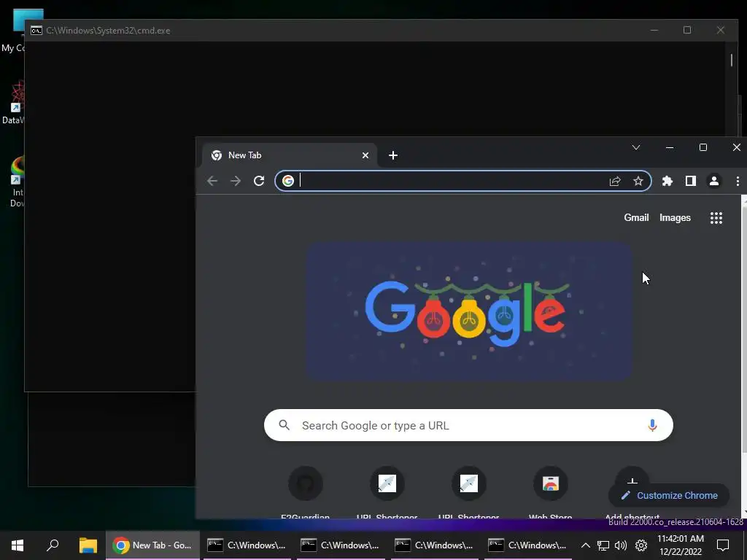Show hidden tray icons chevron
Screen dimensions: 747x560
pos(586,545)
